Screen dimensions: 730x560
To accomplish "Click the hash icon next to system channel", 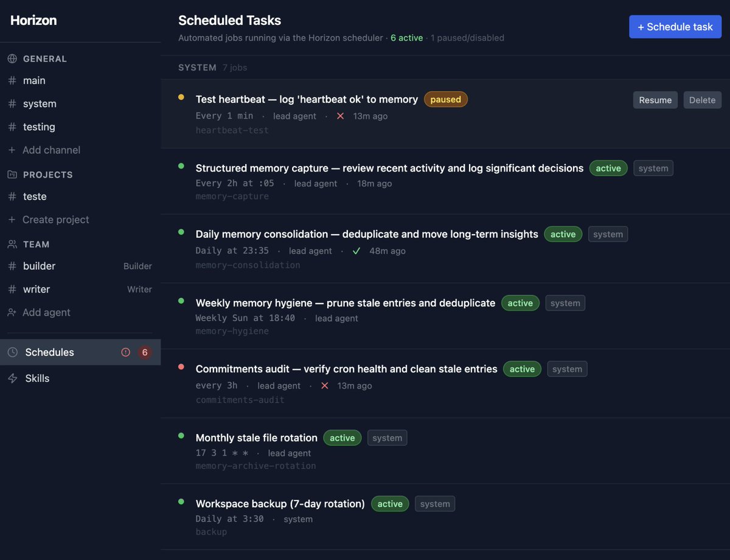I will click(12, 104).
